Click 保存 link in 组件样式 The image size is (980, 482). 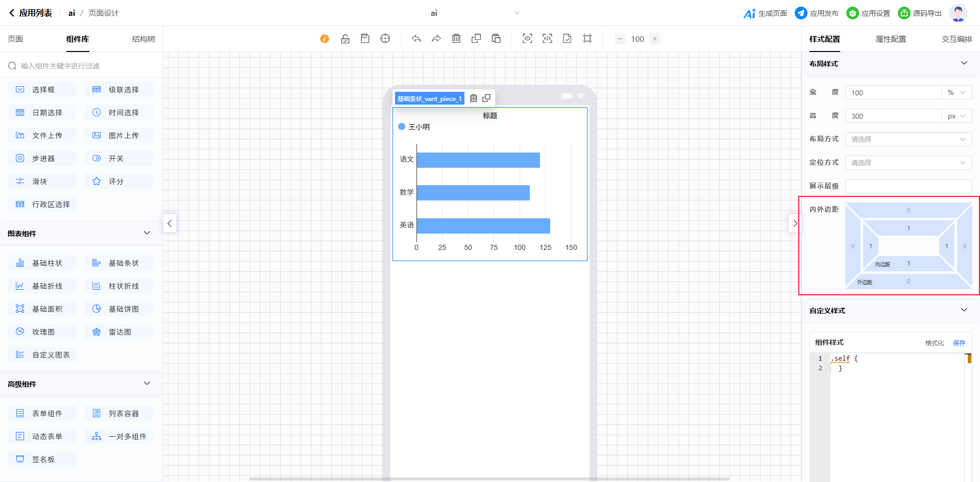click(959, 343)
